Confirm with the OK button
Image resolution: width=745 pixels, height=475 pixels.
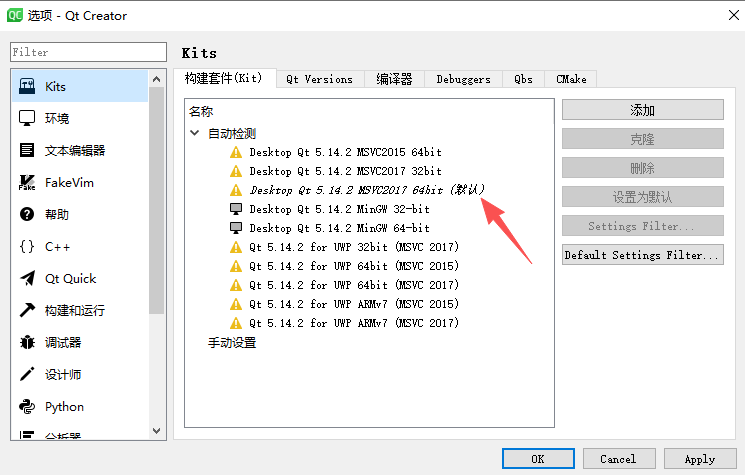pyautogui.click(x=538, y=459)
